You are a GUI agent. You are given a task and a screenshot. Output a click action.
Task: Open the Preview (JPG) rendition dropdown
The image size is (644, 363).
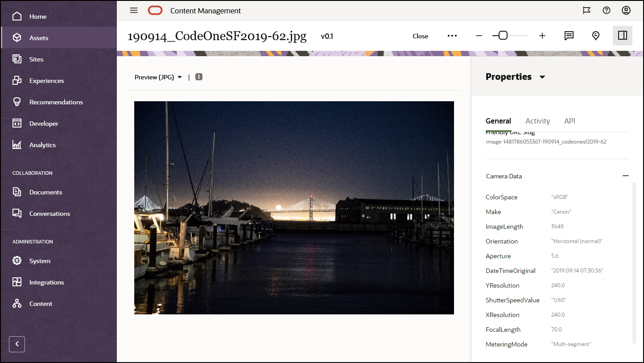158,77
